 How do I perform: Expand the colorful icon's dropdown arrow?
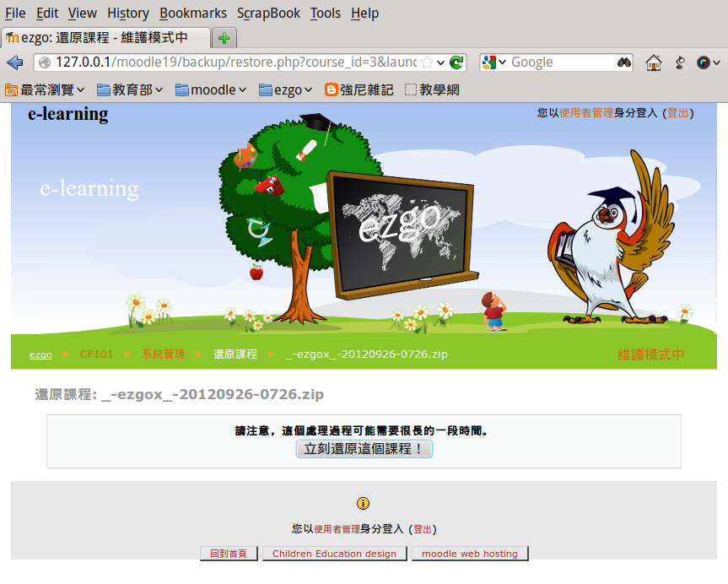[716, 62]
